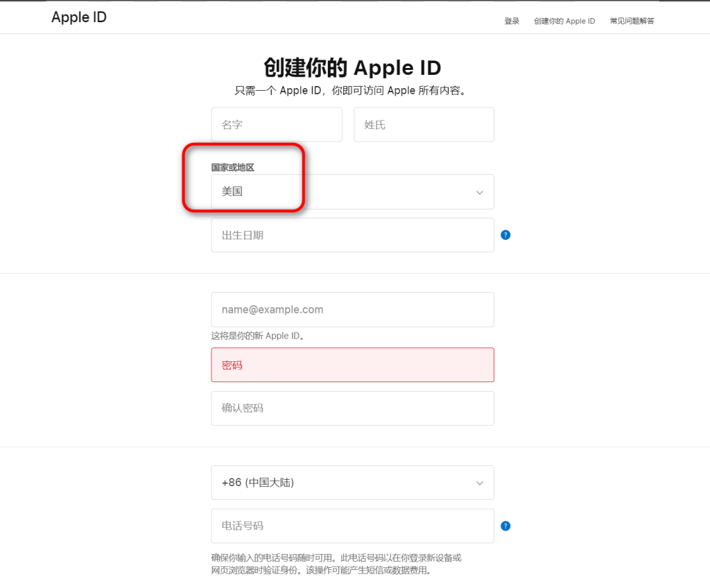Focus the red-highlighted 密码 field
The height and width of the screenshot is (588, 710).
coord(352,365)
